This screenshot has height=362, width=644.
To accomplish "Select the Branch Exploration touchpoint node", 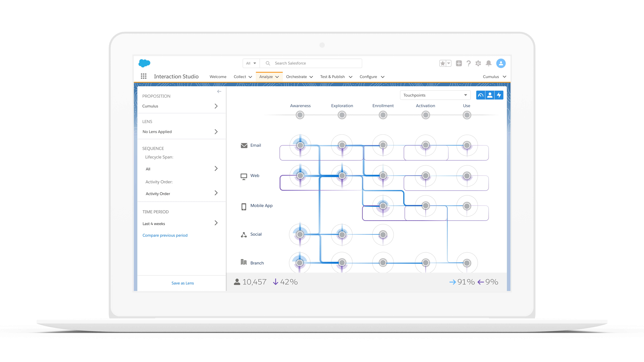I will tap(342, 263).
